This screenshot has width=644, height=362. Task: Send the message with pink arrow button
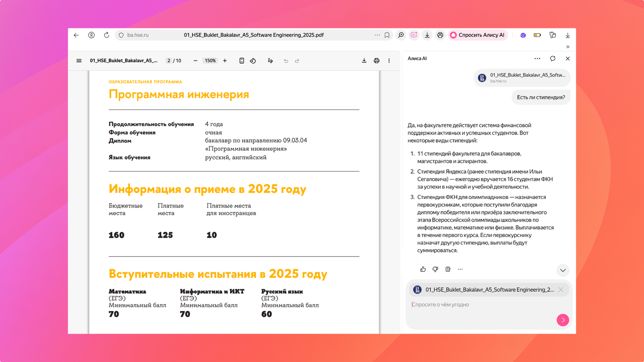point(563,320)
